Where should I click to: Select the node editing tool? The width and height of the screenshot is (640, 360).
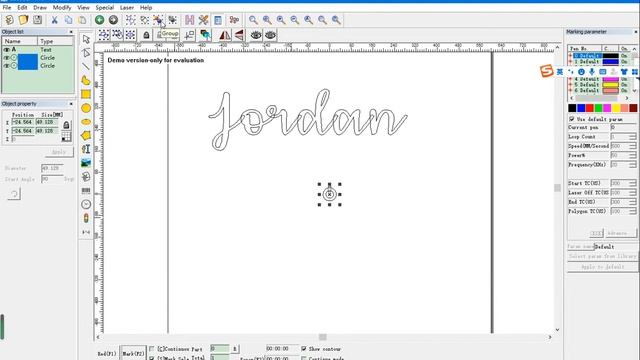point(86,53)
